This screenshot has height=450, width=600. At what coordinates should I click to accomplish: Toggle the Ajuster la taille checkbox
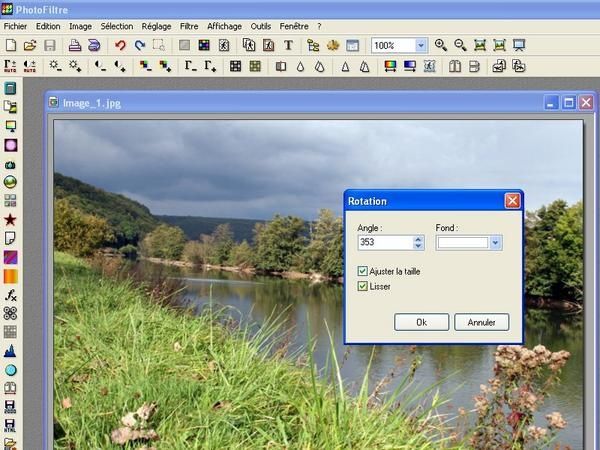(362, 271)
